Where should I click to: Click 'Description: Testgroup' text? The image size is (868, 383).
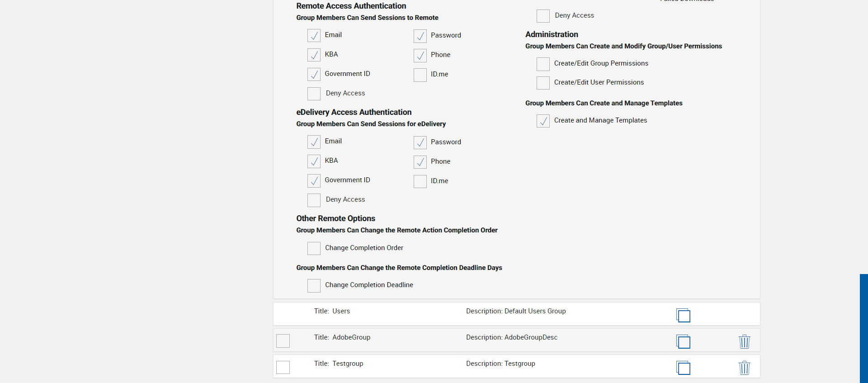click(x=500, y=364)
